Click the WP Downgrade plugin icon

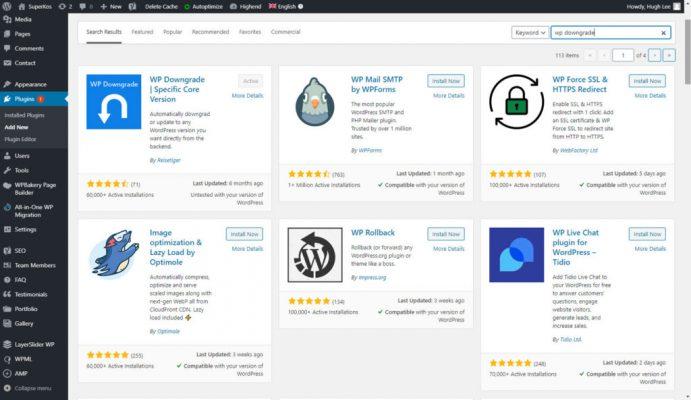(x=113, y=101)
